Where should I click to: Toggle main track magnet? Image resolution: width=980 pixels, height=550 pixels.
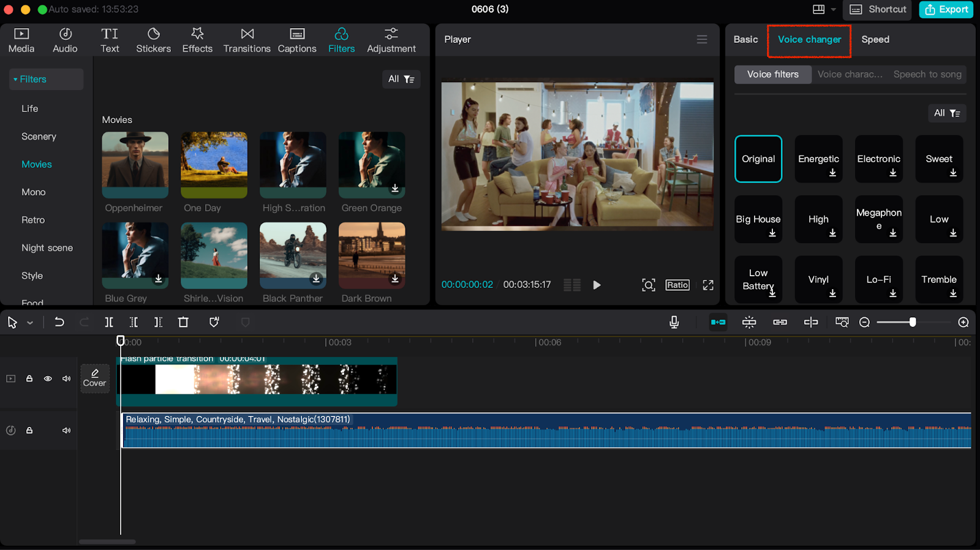(x=718, y=322)
